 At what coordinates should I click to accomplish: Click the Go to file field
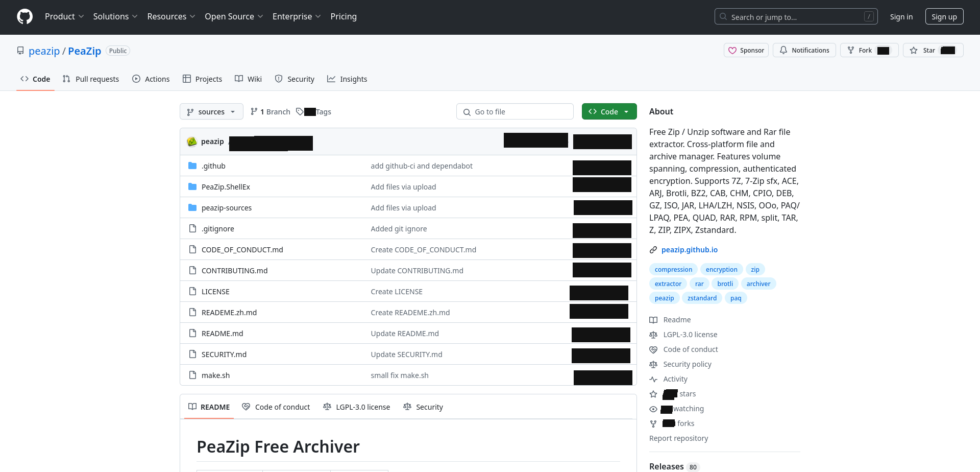click(514, 112)
